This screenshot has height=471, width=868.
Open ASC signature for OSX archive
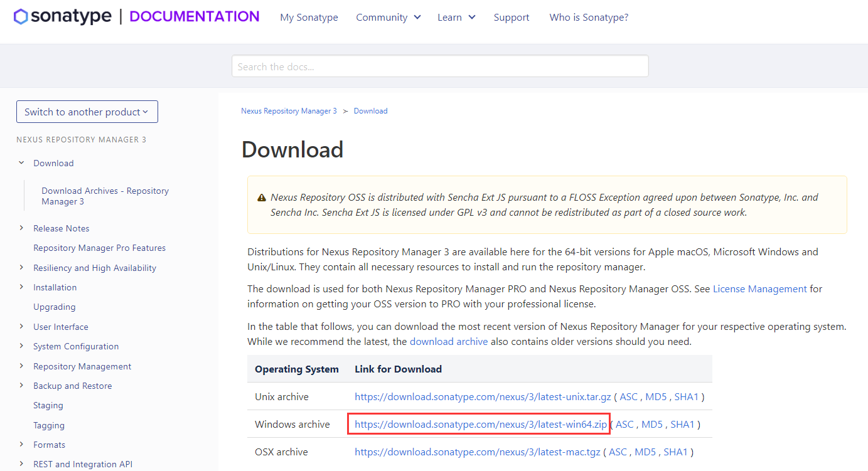(x=618, y=452)
